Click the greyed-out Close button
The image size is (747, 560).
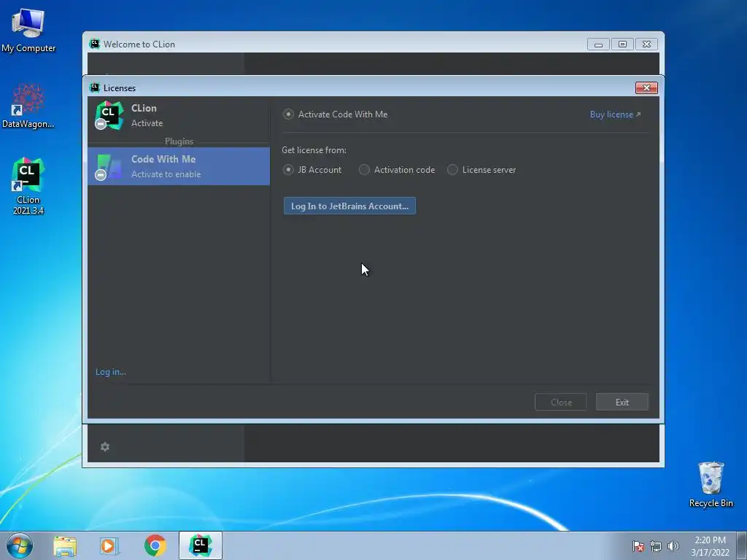(x=561, y=402)
